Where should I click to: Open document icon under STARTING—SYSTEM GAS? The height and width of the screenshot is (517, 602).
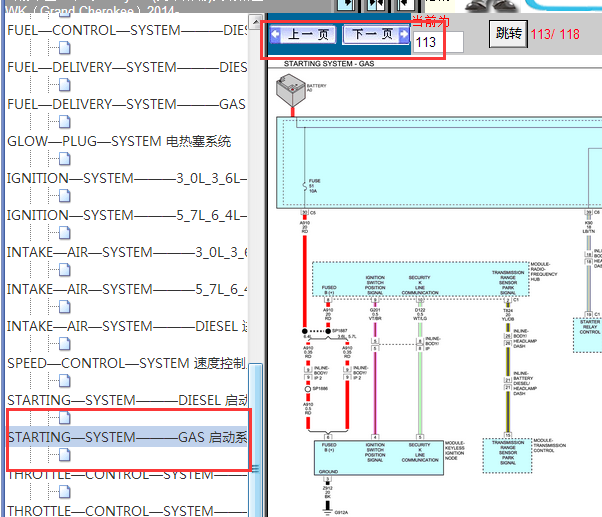(64, 455)
